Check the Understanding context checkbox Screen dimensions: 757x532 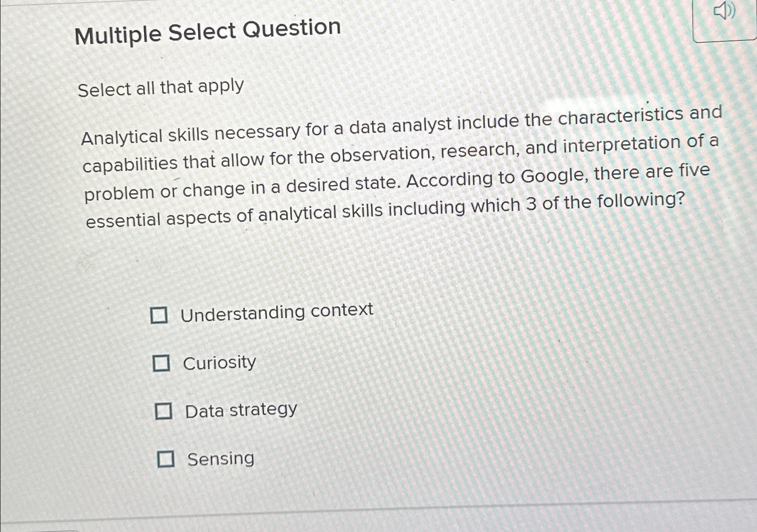click(159, 315)
